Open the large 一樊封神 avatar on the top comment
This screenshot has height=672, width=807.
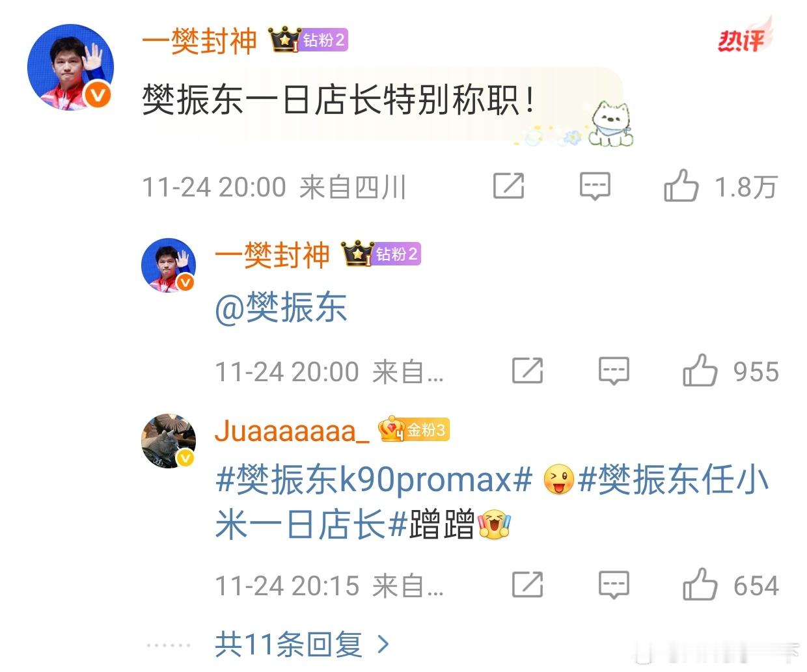coord(70,68)
